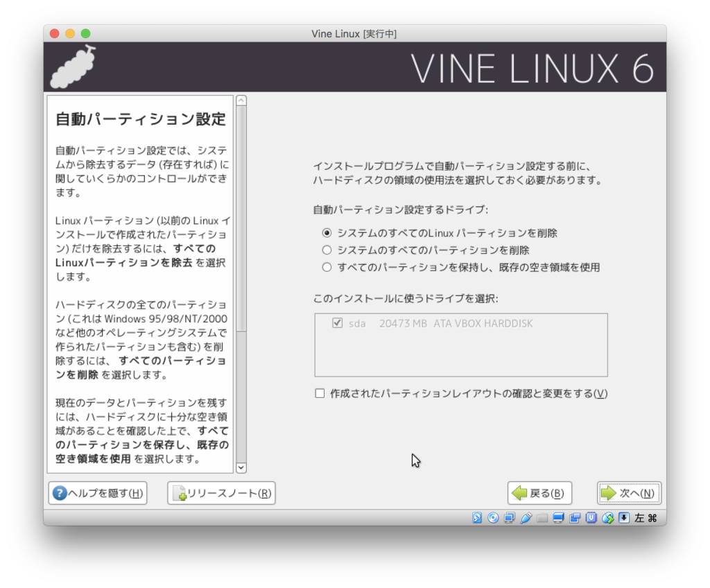This screenshot has height=588, width=710.
Task: Click the 20473 MB size text
Action: pos(403,323)
